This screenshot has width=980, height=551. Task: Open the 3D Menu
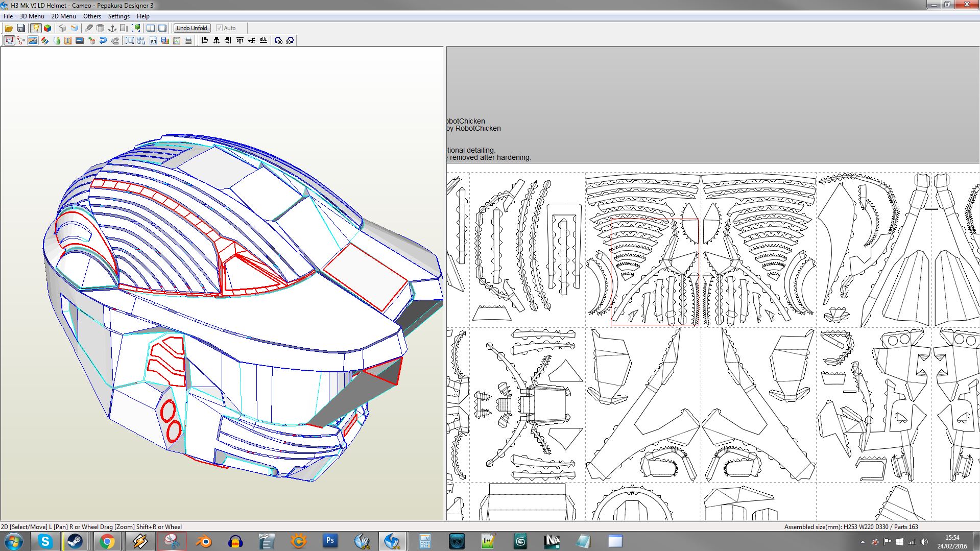pos(32,16)
